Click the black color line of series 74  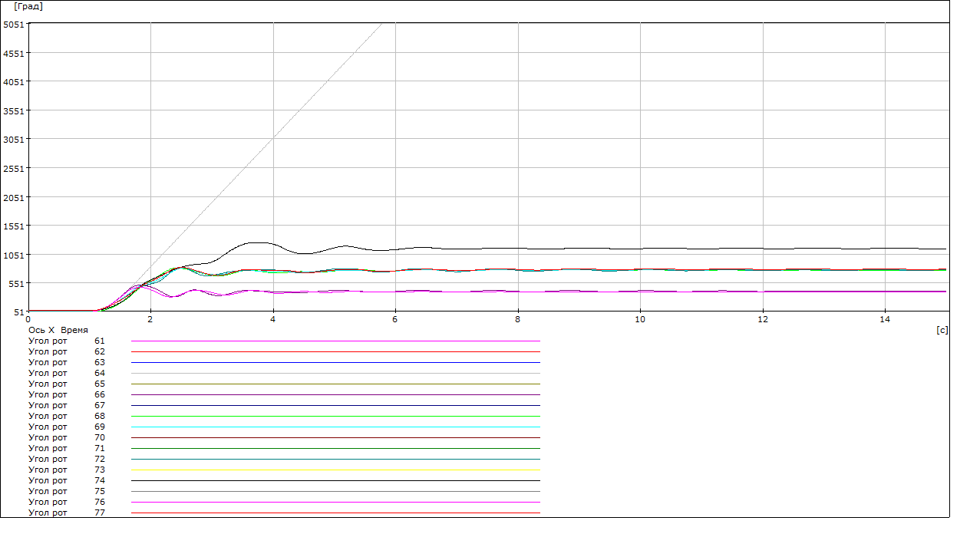click(336, 480)
